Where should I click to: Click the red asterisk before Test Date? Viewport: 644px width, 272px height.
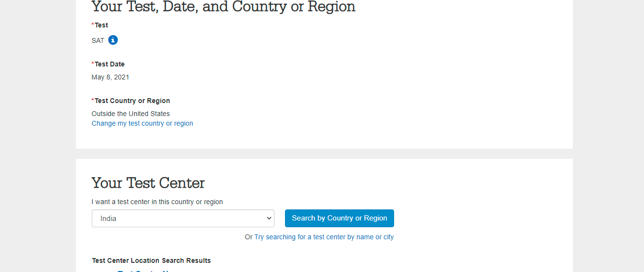(x=93, y=64)
